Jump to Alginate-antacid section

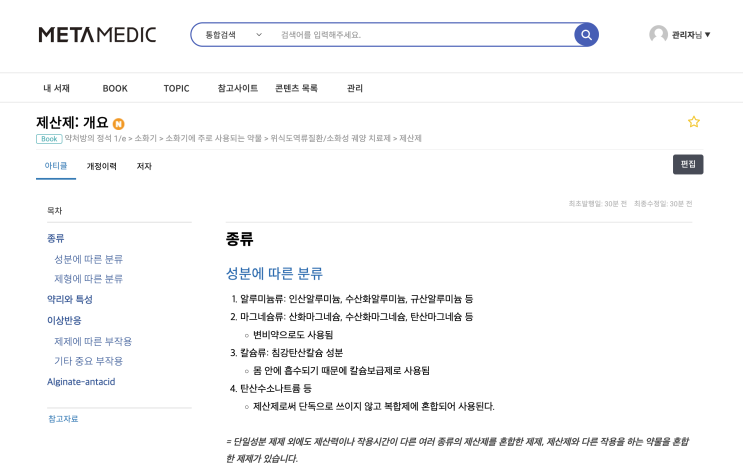[81, 381]
